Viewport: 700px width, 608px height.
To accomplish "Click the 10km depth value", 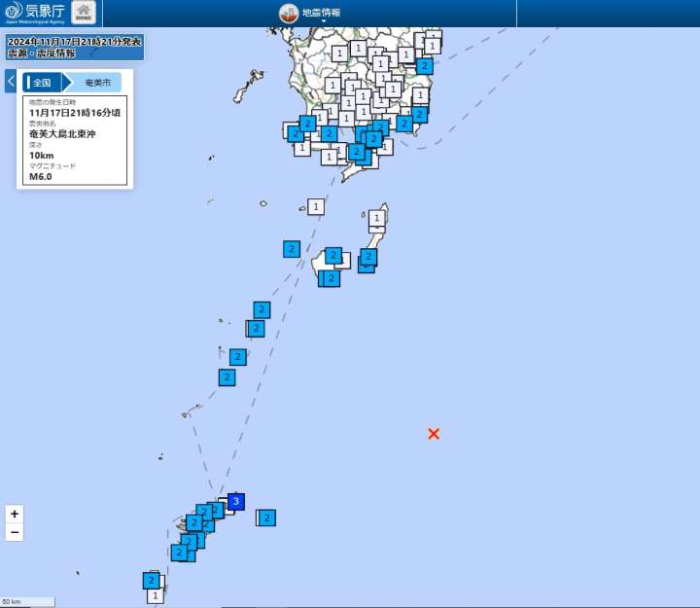I will point(41,156).
